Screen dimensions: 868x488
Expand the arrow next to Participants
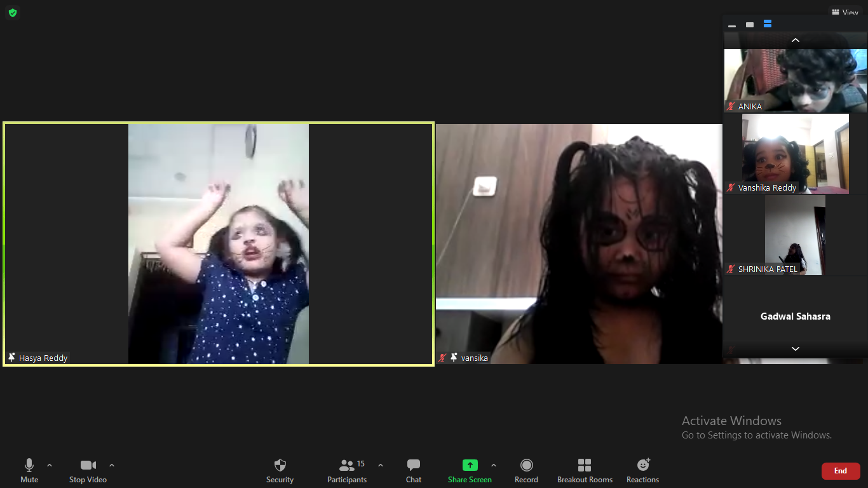point(381,465)
